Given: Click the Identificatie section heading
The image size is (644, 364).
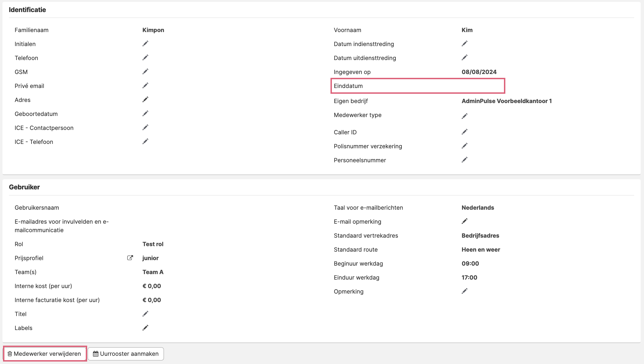Looking at the screenshot, I should [x=27, y=10].
